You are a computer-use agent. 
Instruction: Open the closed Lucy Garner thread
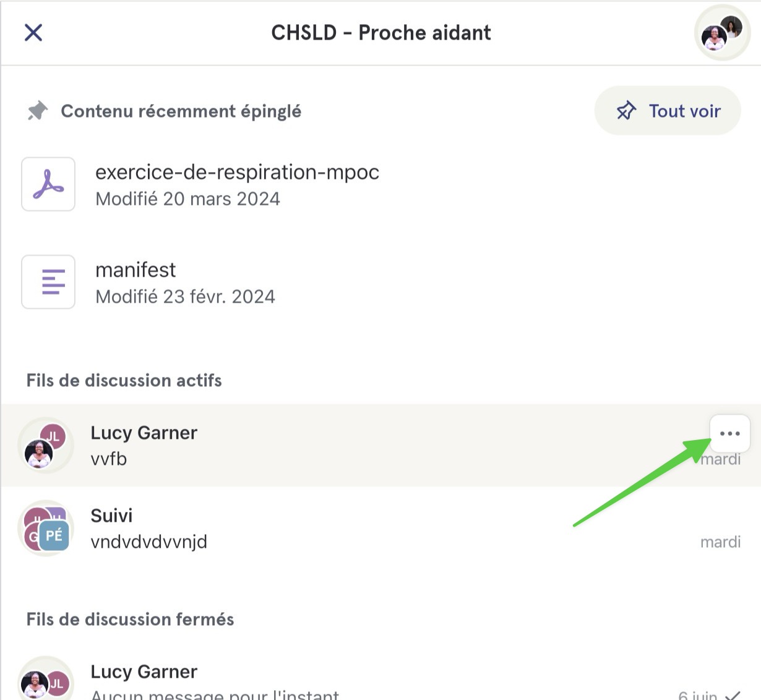(x=380, y=680)
